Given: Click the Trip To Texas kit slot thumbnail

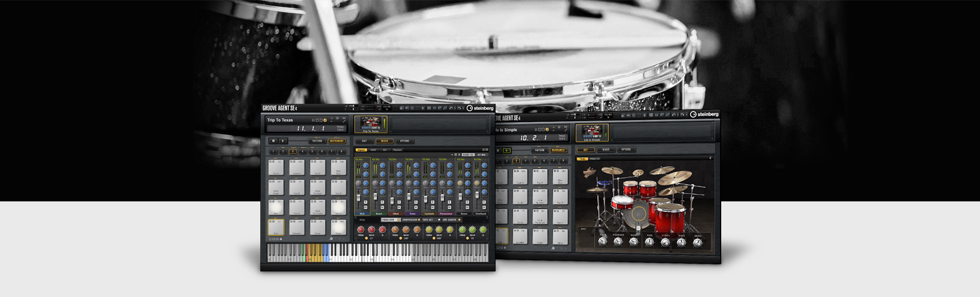Looking at the screenshot, I should [x=371, y=124].
